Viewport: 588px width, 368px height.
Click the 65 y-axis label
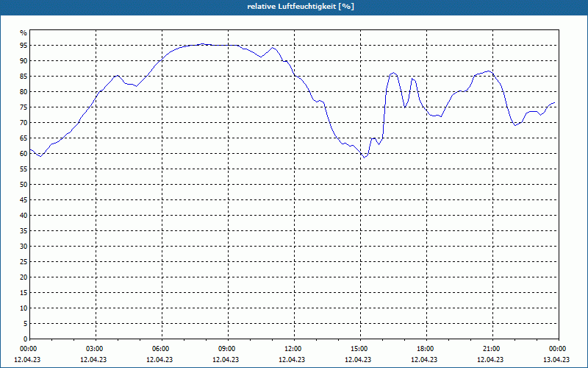(x=24, y=138)
